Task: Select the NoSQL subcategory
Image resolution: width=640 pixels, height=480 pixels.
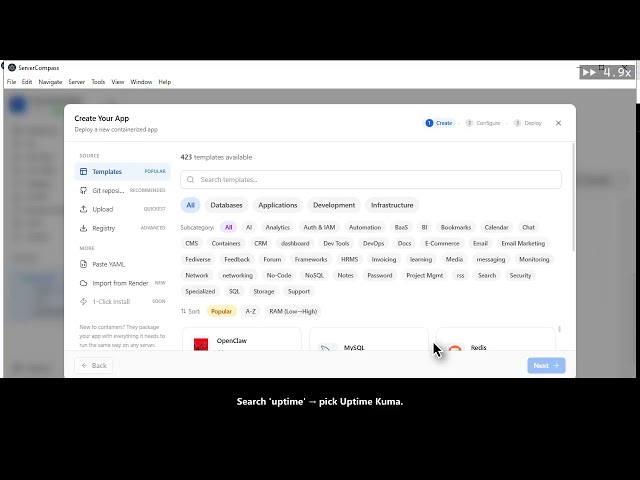Action: [x=314, y=275]
